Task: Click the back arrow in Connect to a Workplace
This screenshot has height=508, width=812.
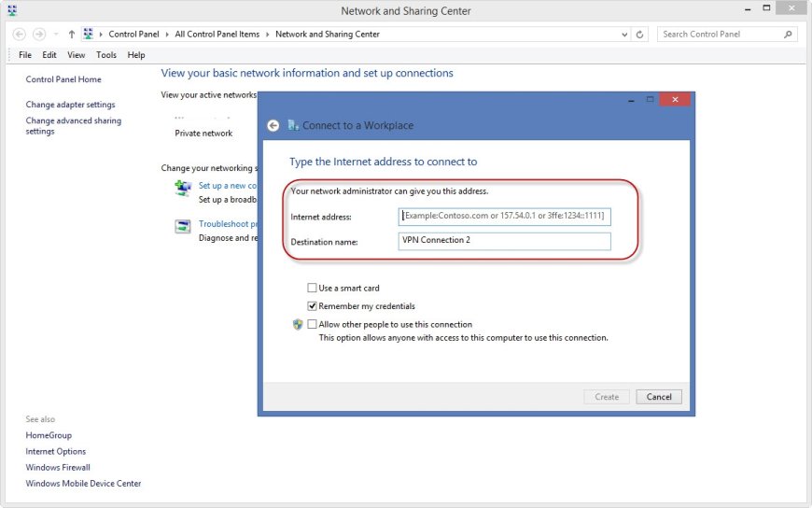Action: coord(273,125)
